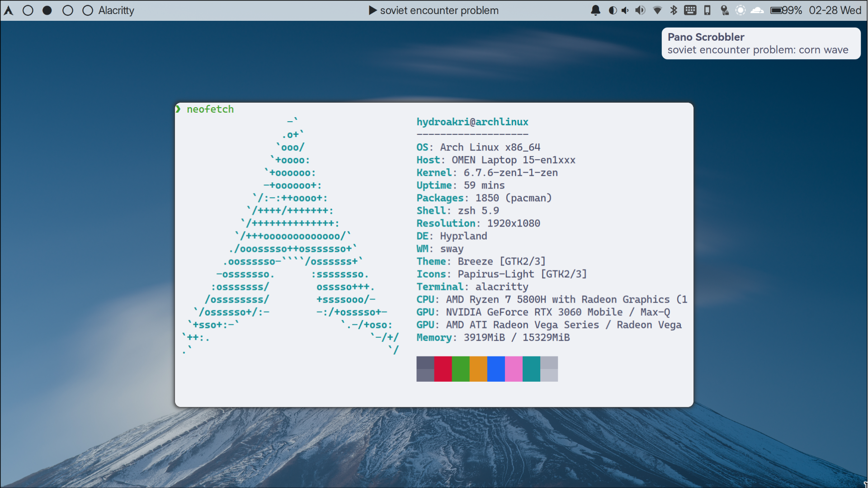Open the Bluetooth tray icon
Screen dimensions: 868x488
pyautogui.click(x=674, y=10)
